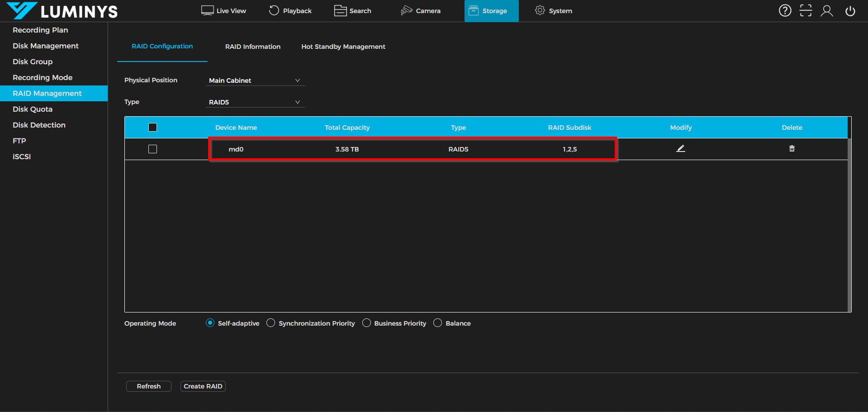This screenshot has width=868, height=412.
Task: Click the Create RAID button
Action: [x=203, y=386]
